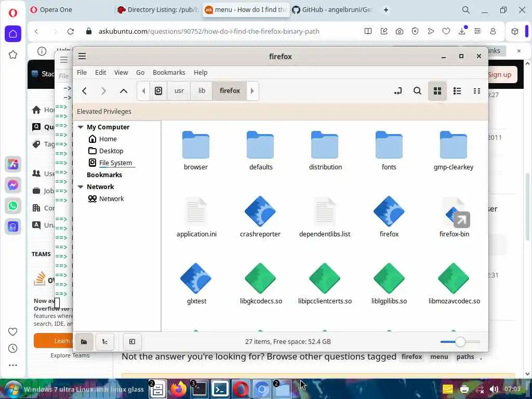The height and width of the screenshot is (399, 532).
Task: Open the distribution folder
Action: [x=325, y=150]
